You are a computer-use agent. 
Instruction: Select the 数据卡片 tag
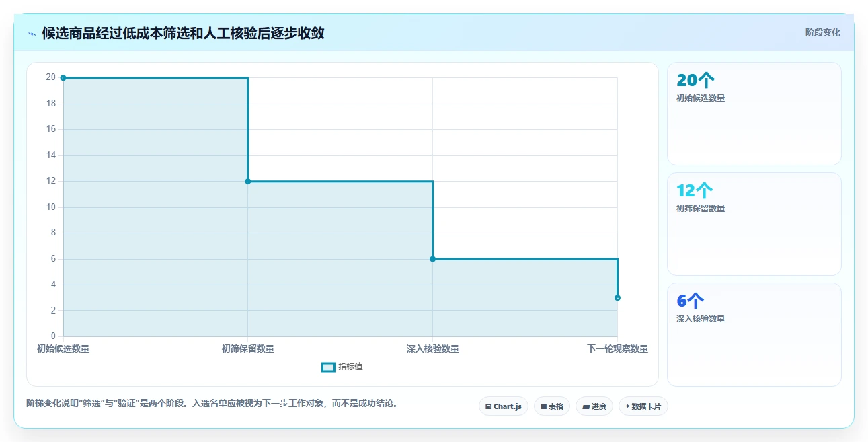pyautogui.click(x=643, y=406)
